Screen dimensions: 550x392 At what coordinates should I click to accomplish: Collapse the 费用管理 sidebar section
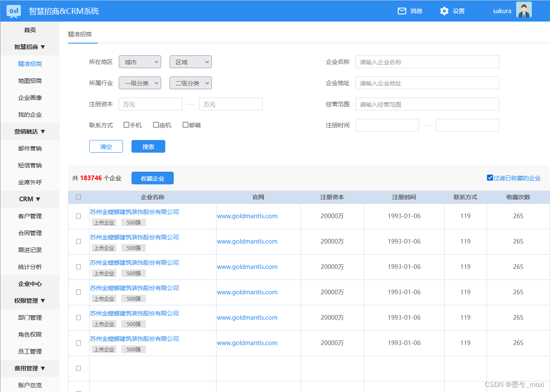click(30, 368)
